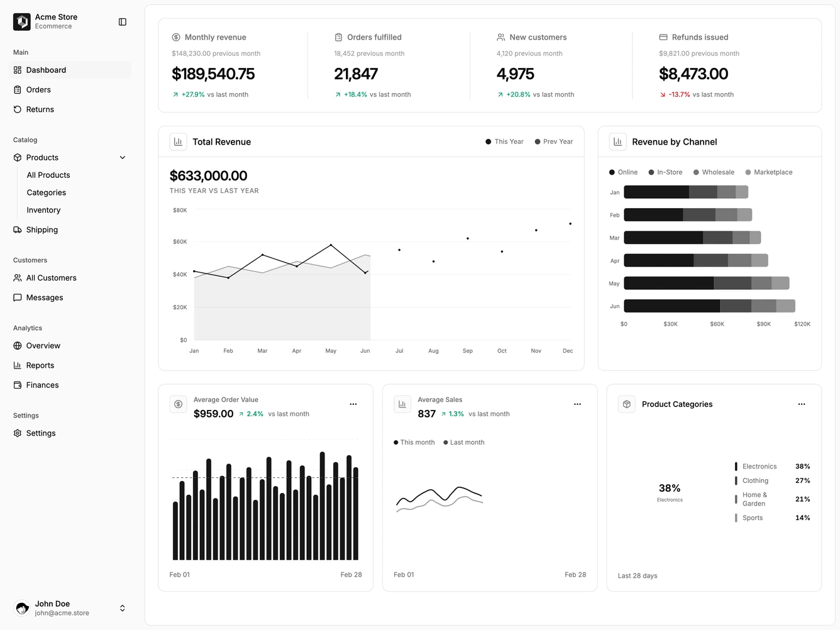This screenshot has width=840, height=630.
Task: Toggle the Online channel legend item
Action: (x=623, y=172)
